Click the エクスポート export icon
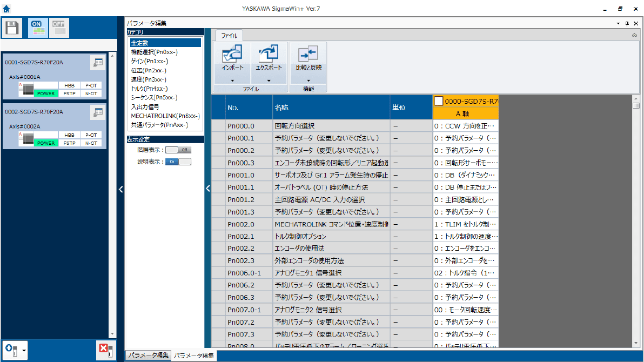The width and height of the screenshot is (644, 362). point(269,55)
